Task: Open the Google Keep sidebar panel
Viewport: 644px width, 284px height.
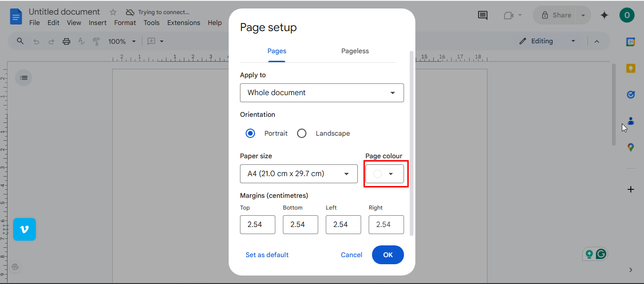Action: 631,68
